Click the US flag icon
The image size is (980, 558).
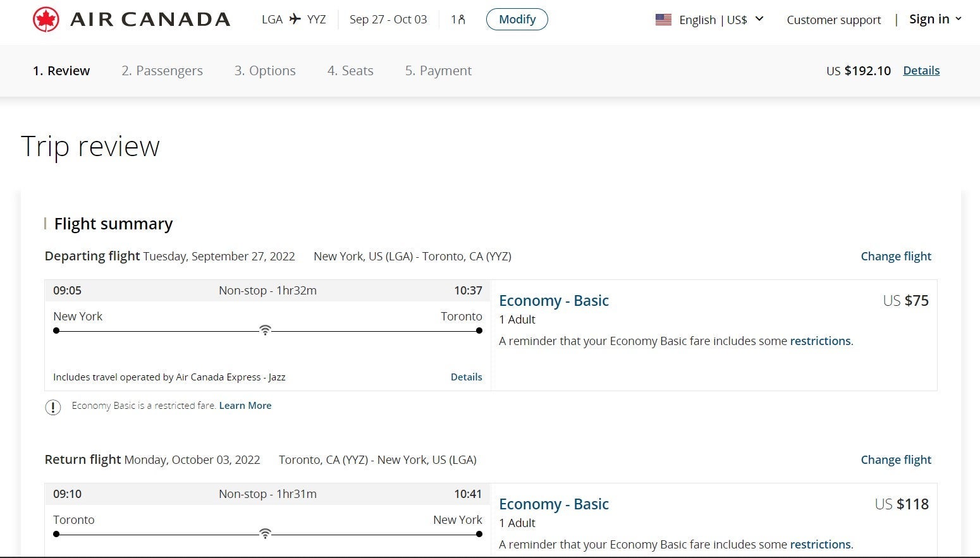(663, 20)
